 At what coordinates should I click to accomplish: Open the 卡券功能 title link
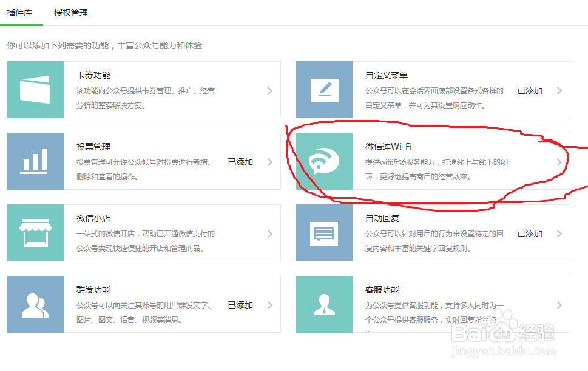pyautogui.click(x=93, y=75)
